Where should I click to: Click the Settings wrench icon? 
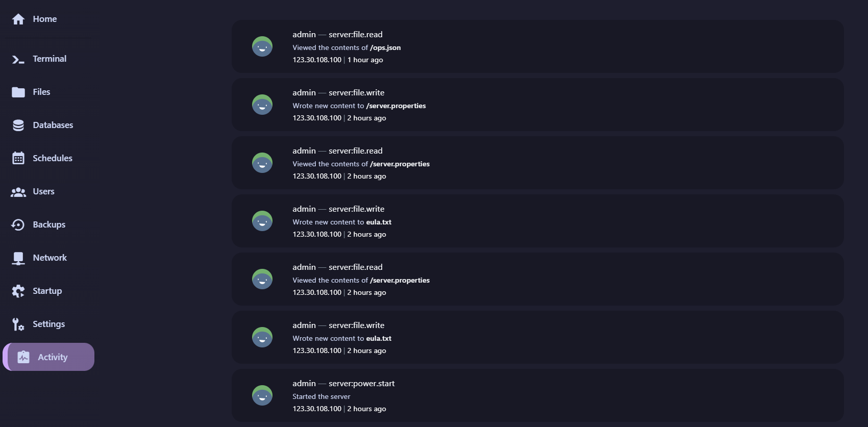tap(18, 324)
